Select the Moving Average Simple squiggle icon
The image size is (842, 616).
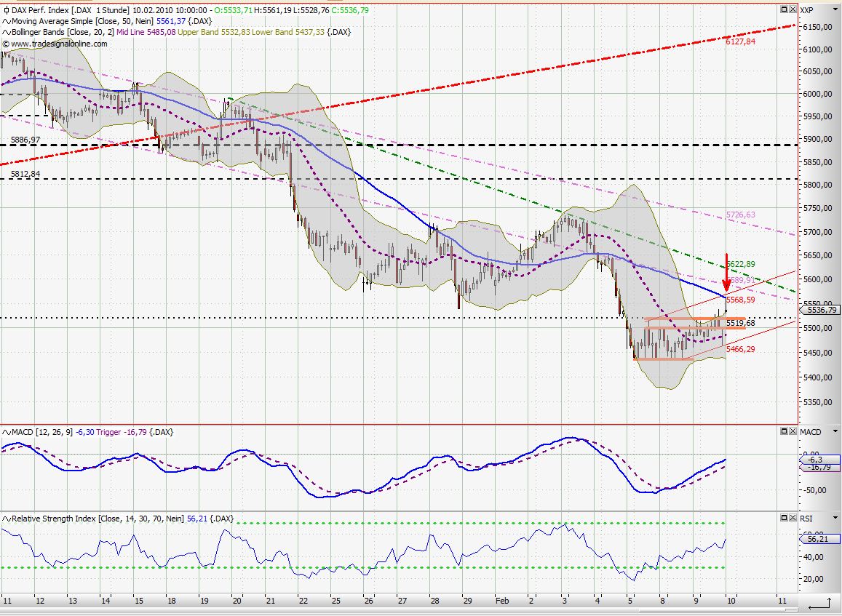(x=7, y=22)
